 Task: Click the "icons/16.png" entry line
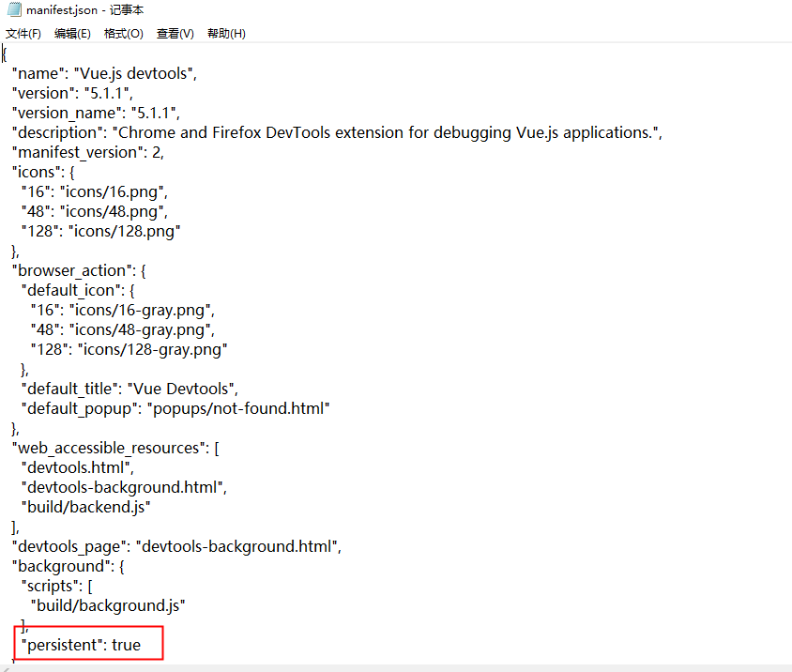(95, 192)
